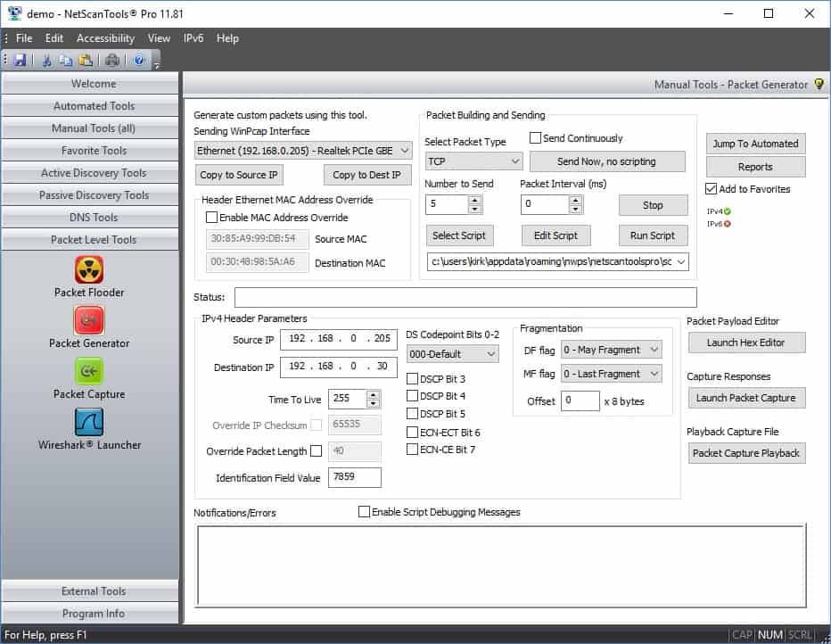
Task: Select the Favorite Tools sidebar section
Action: click(90, 151)
